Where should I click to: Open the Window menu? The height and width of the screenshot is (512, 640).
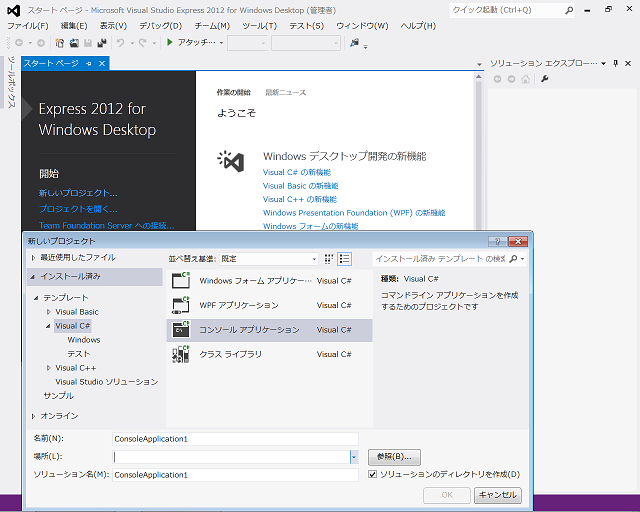point(362,26)
